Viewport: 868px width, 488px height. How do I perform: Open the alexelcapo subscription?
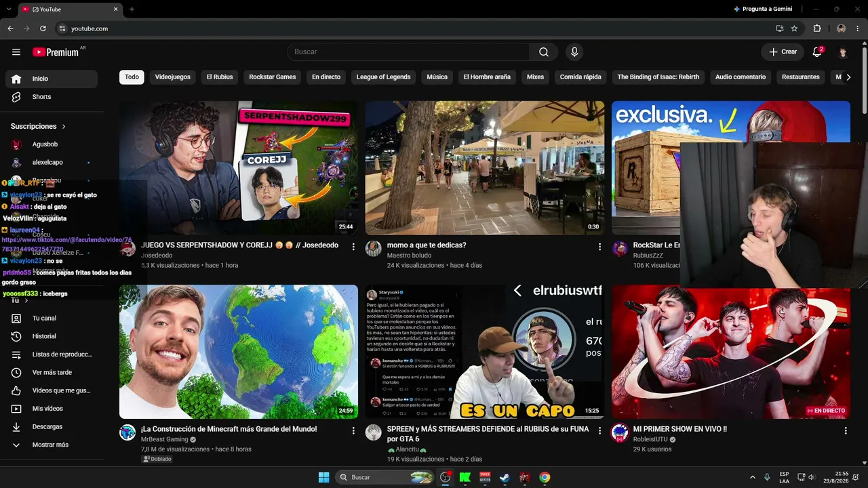point(52,163)
